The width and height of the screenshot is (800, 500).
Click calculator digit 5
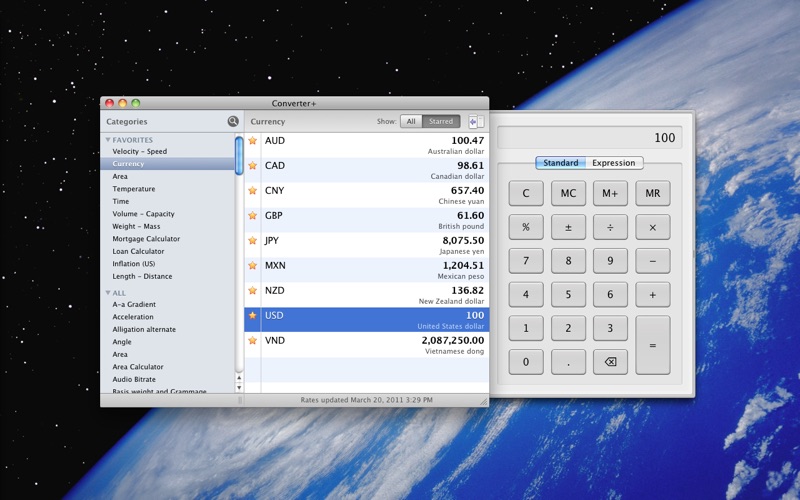pos(568,294)
